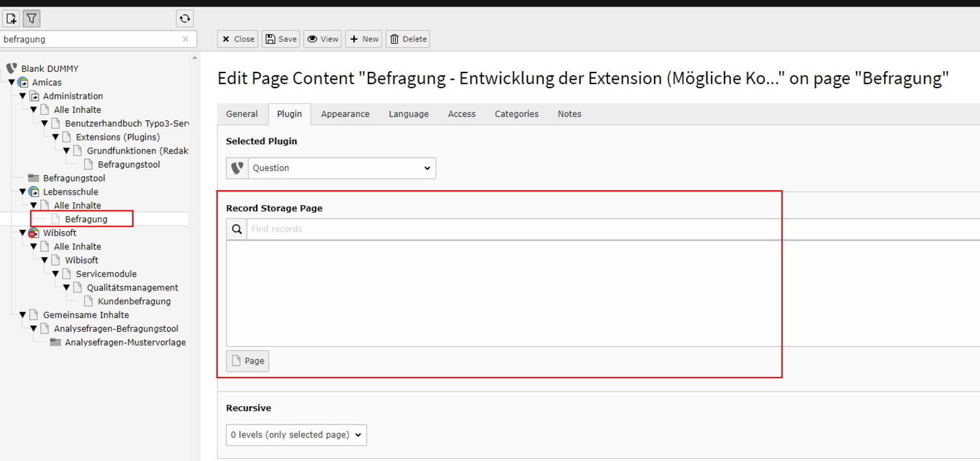Click the Administration shortcut page icon
This screenshot has height=461, width=980.
tap(34, 96)
